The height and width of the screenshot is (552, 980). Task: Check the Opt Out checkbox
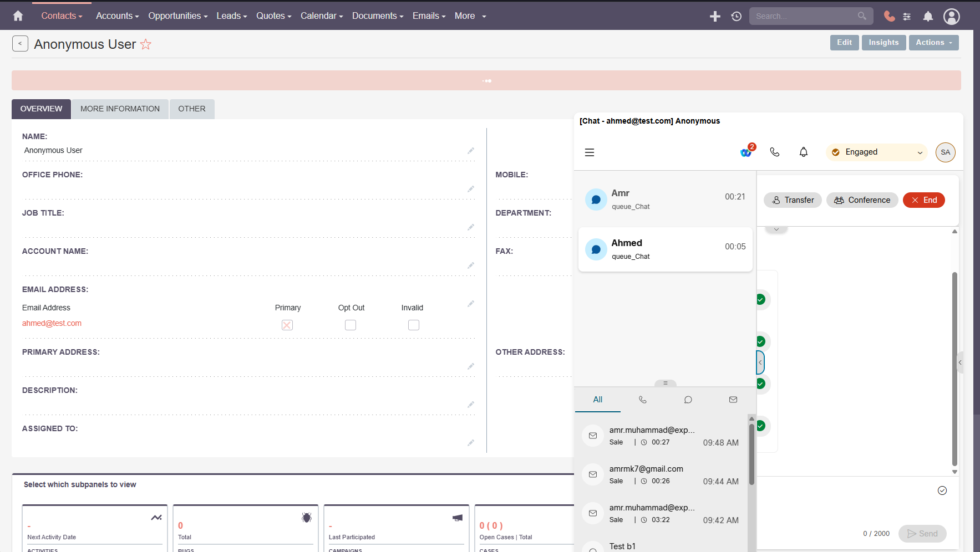(x=351, y=325)
